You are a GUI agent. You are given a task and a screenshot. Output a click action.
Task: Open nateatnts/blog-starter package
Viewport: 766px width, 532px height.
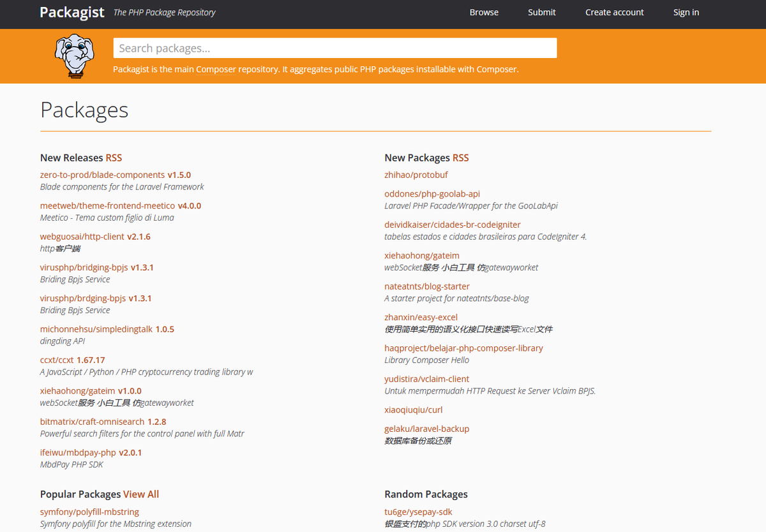click(x=427, y=286)
